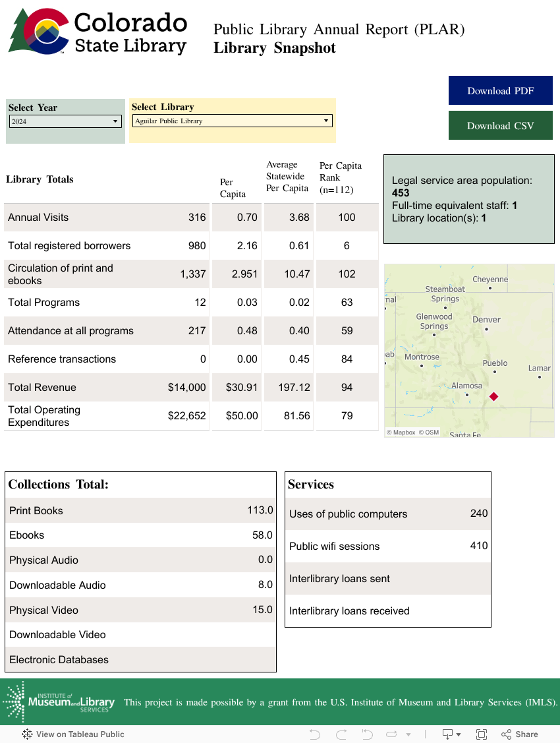Open the Tableau download icon menu
Viewport: 560px width, 743px height.
[x=451, y=734]
